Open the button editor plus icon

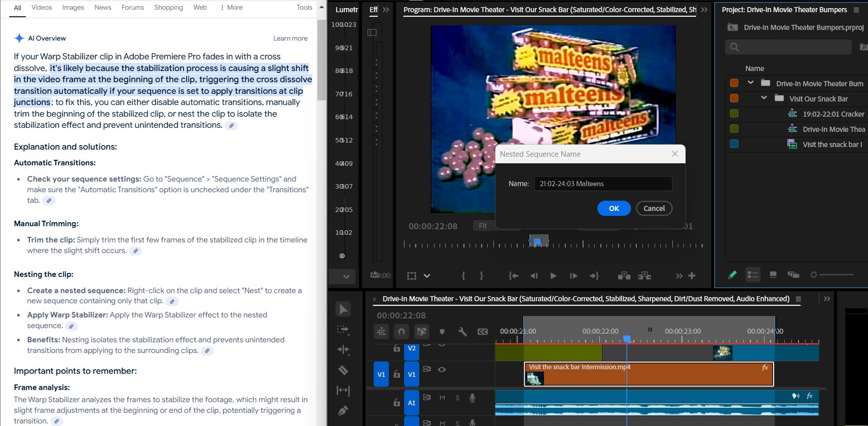click(692, 276)
